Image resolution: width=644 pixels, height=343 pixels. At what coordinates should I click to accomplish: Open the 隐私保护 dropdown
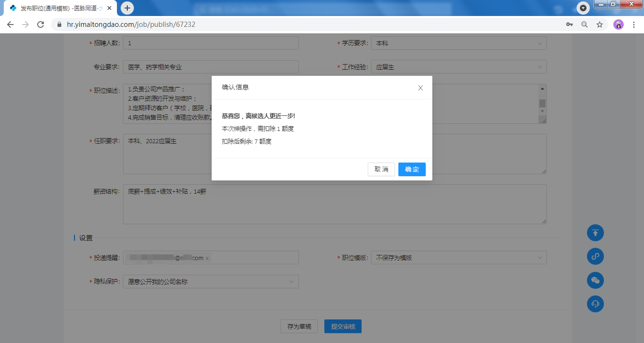click(x=211, y=282)
